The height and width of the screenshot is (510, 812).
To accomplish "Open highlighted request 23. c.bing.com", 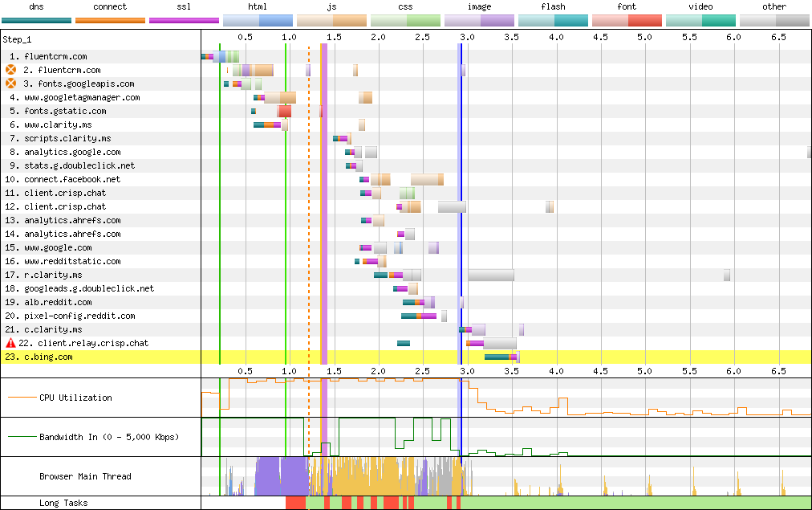I will tap(39, 357).
